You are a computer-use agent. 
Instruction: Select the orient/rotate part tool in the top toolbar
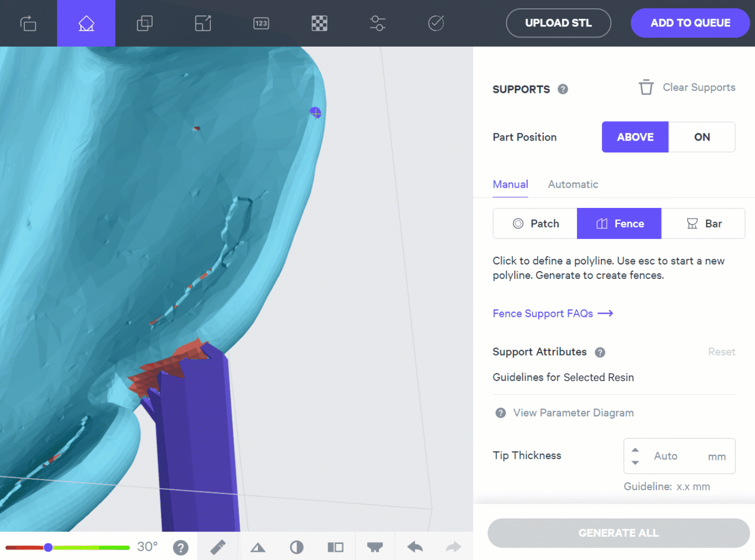pos(28,23)
